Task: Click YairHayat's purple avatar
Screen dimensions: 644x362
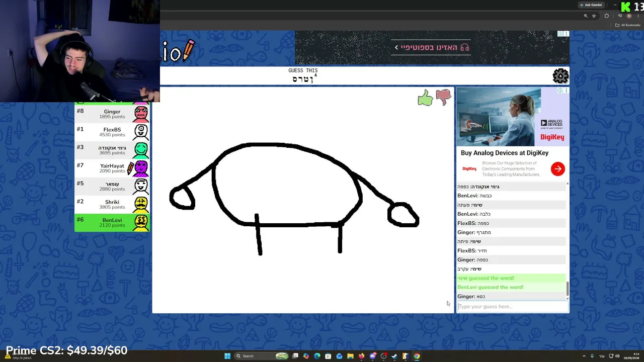Action: 141,168
